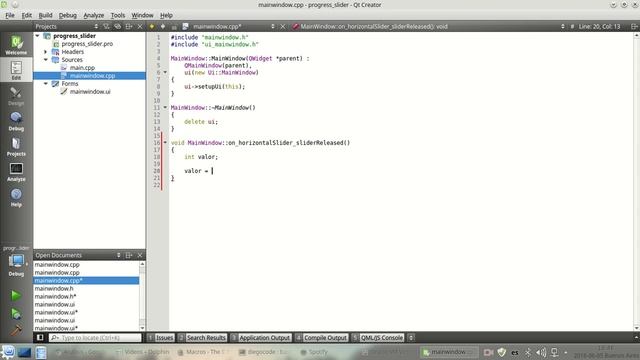Image resolution: width=640 pixels, height=360 pixels.
Task: Split the Projects side panel
Action: tap(129, 26)
